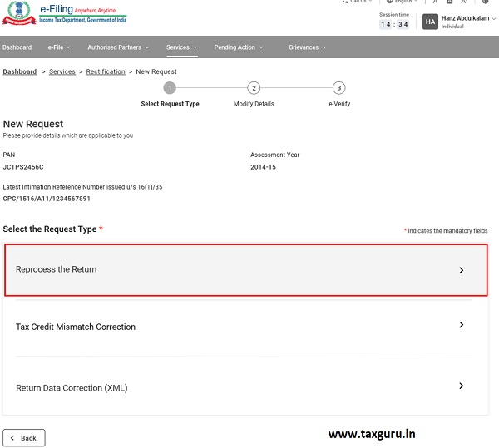Click the PAN value JCTPS2456C
This screenshot has height=448, width=499.
coord(23,167)
